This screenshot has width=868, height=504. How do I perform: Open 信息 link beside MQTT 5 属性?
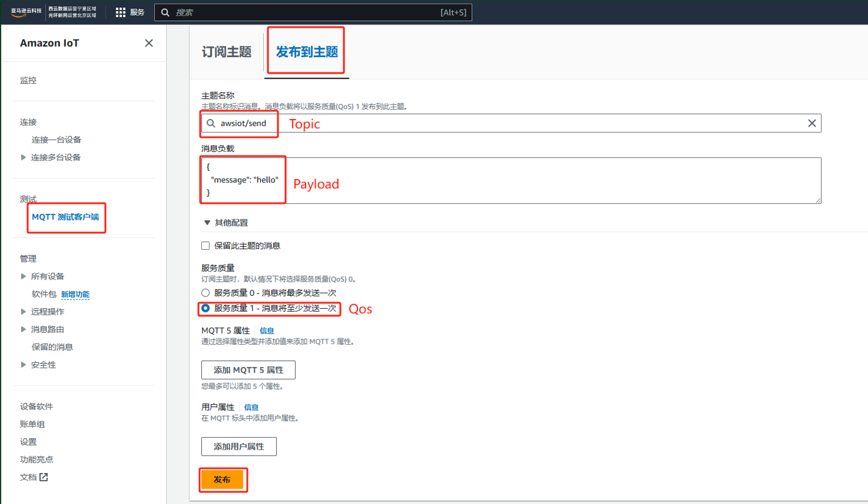[267, 331]
